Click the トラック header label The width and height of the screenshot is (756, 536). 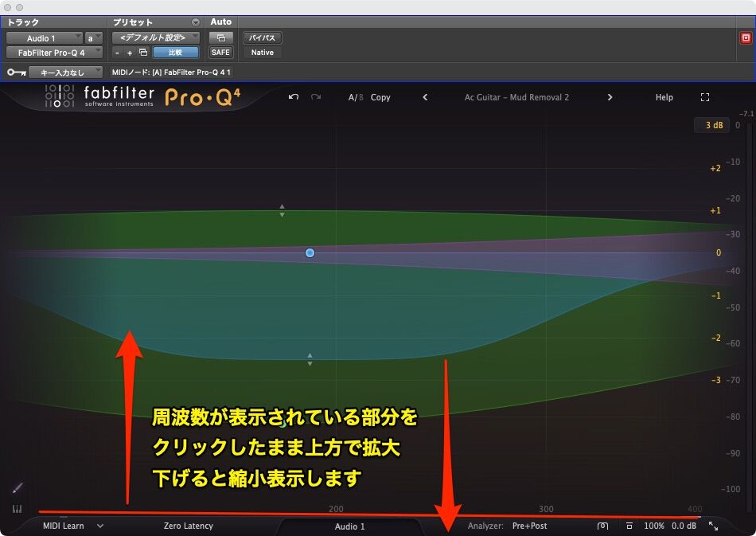coord(23,22)
